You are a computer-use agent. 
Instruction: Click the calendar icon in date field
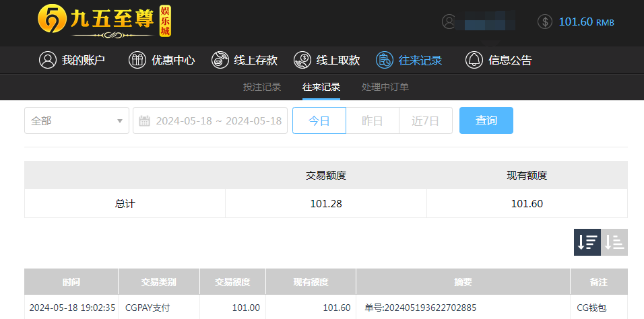point(144,120)
